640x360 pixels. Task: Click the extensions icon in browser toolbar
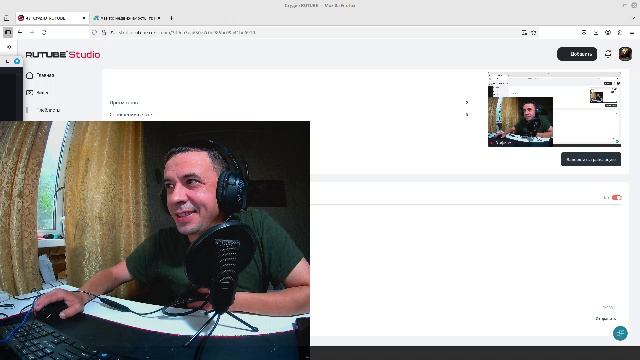[x=620, y=32]
